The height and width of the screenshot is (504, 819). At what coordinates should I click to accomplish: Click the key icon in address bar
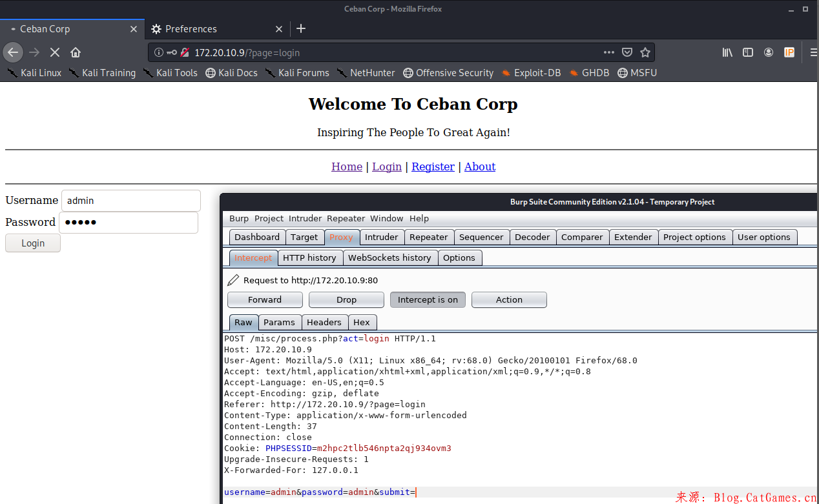(x=172, y=52)
